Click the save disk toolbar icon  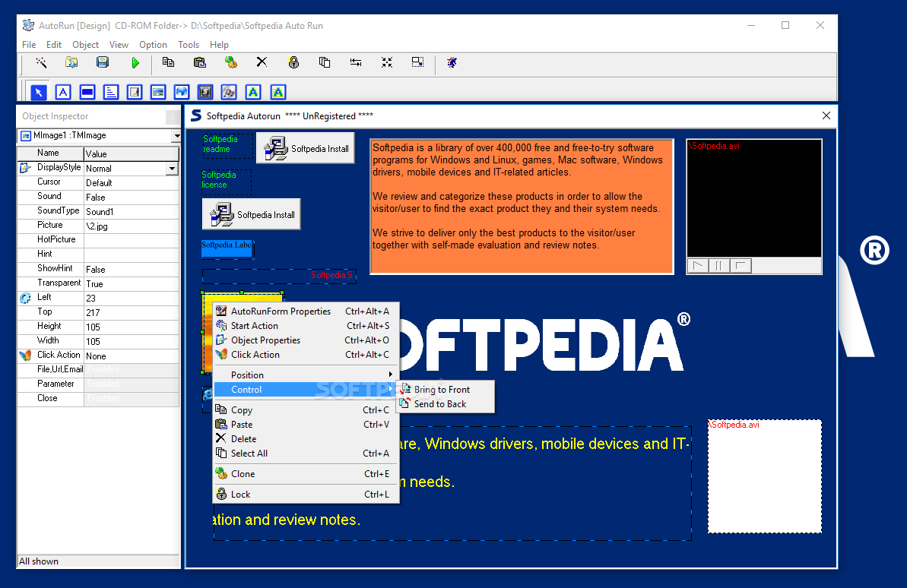point(103,62)
